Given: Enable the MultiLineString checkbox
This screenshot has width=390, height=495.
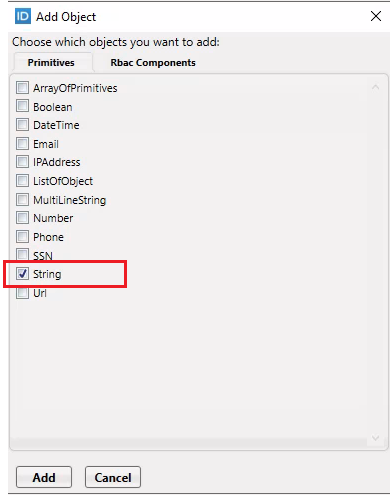Looking at the screenshot, I should click(x=22, y=200).
